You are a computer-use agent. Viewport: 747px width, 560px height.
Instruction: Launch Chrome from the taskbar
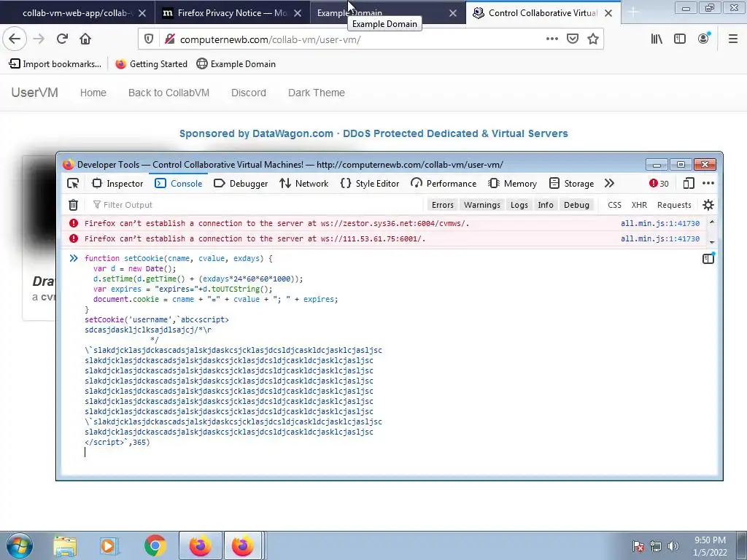[x=155, y=546]
